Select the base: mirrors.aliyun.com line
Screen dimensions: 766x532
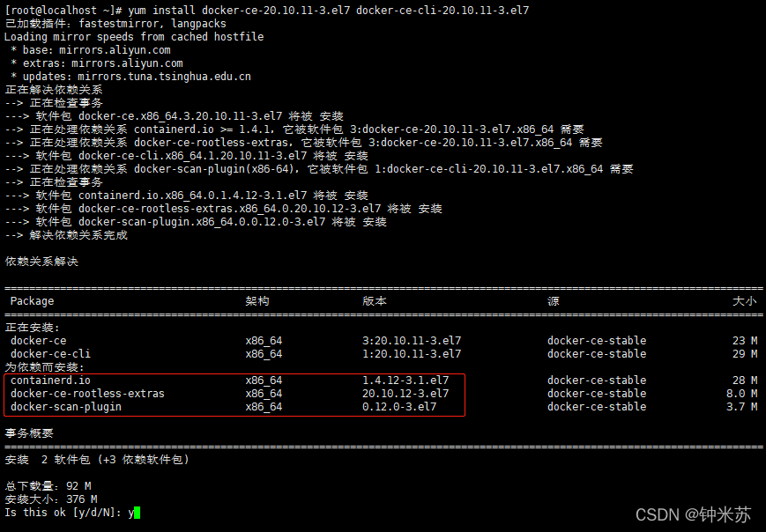91,50
